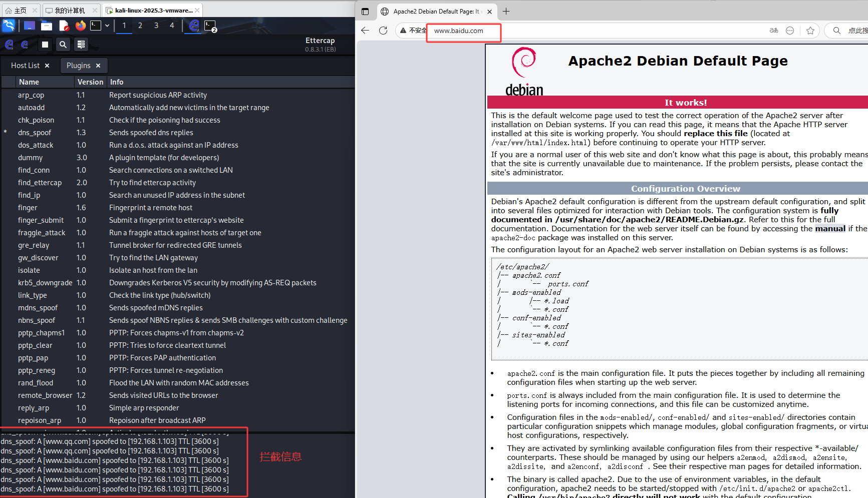
Task: Switch to the Host List tab
Action: [x=25, y=66]
